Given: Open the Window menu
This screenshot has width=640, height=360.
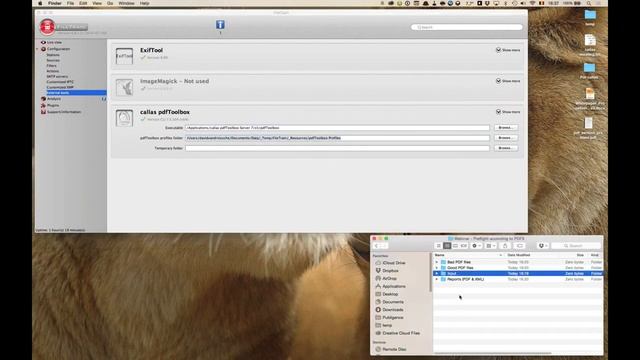Looking at the screenshot, I should coord(126,3).
